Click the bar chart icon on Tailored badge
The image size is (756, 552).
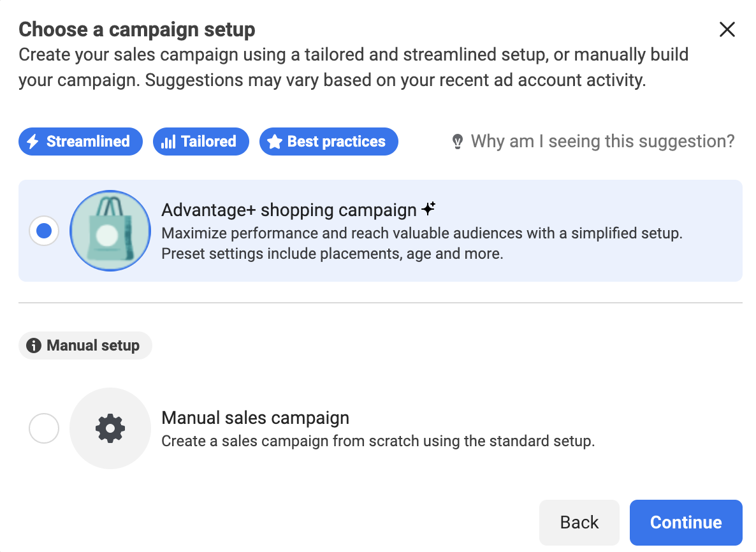(168, 141)
